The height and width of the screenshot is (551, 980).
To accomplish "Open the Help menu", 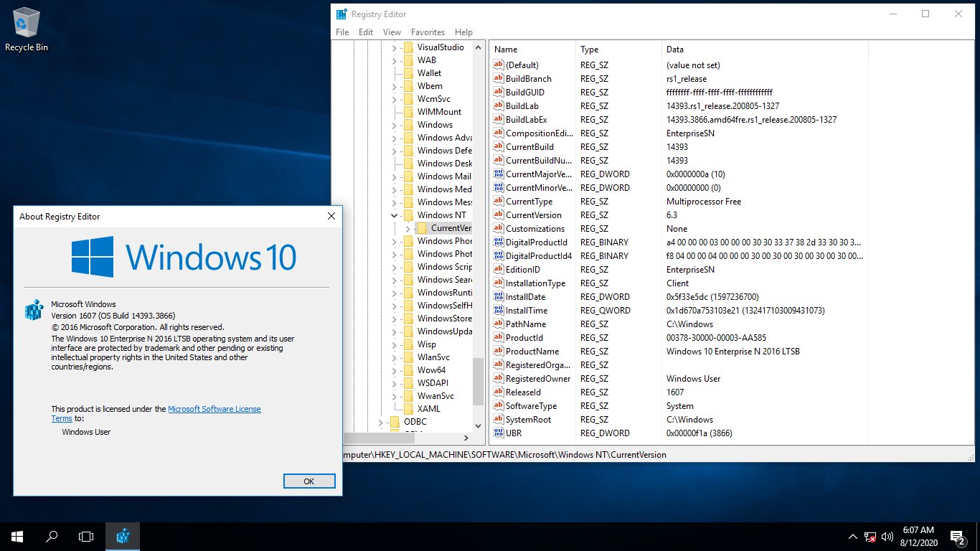I will [x=463, y=32].
